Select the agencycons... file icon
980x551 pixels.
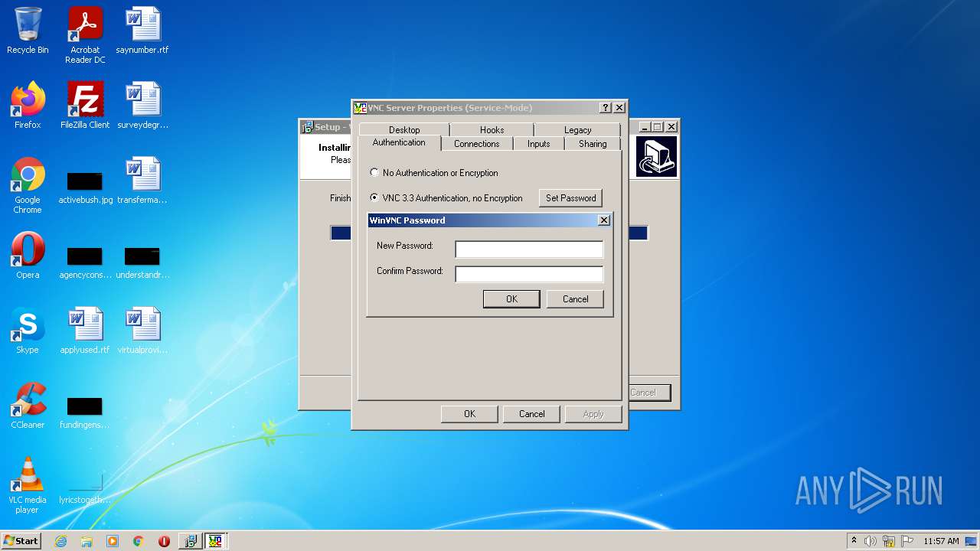point(85,262)
